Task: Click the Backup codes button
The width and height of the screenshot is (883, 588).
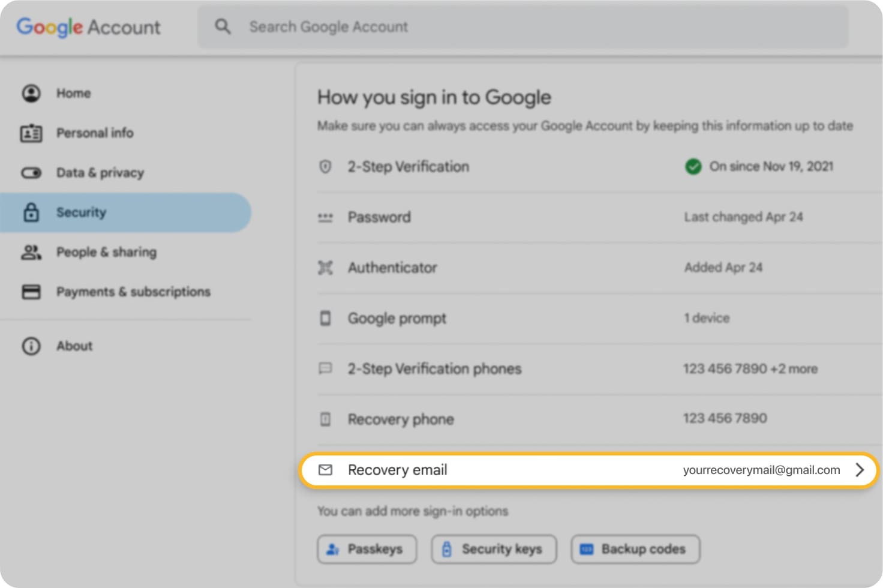Action: pyautogui.click(x=635, y=549)
